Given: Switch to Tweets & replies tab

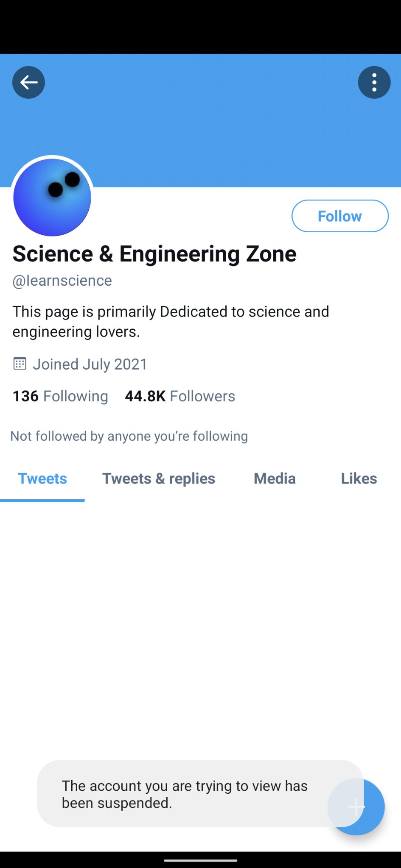Looking at the screenshot, I should pos(159,479).
